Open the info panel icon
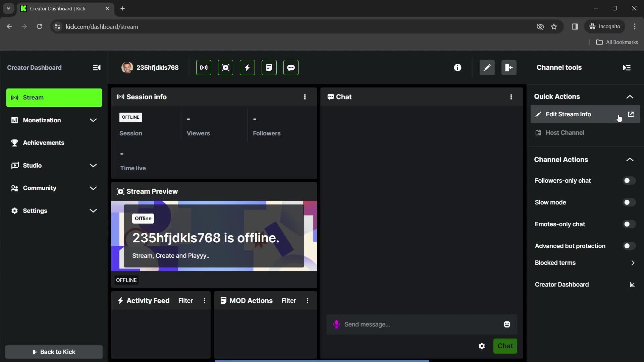Viewport: 644px width, 362px height. (x=458, y=67)
